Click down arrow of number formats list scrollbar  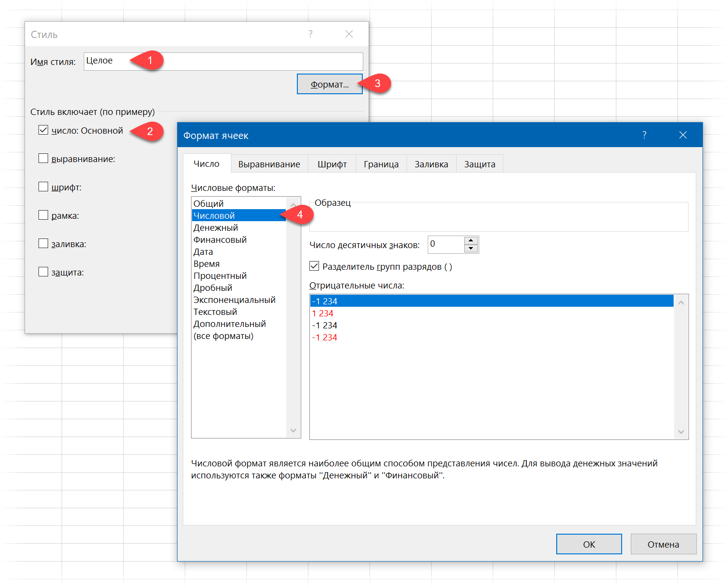294,430
